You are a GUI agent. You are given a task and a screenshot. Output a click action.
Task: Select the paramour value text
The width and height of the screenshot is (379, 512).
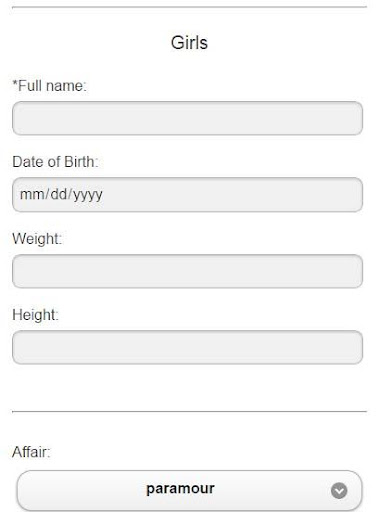(x=180, y=489)
